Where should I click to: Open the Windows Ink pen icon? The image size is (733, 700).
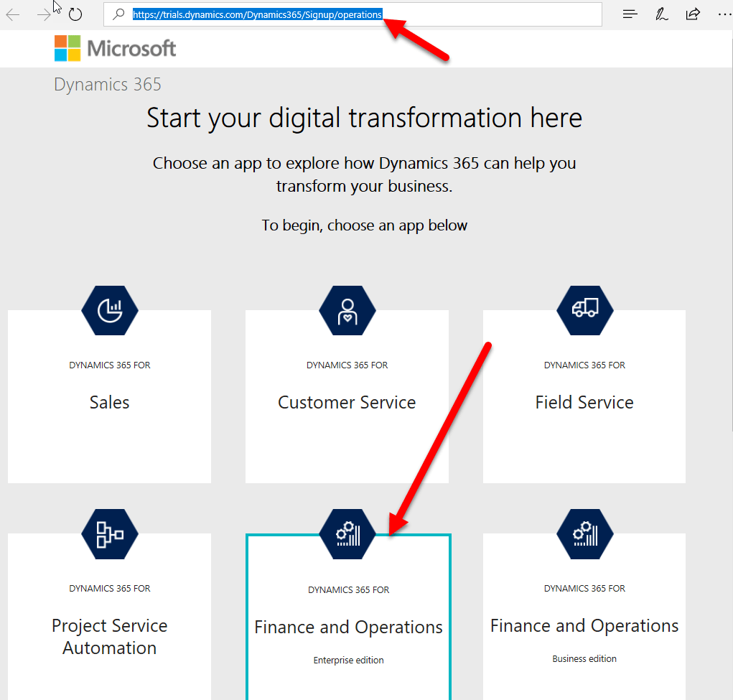[660, 14]
